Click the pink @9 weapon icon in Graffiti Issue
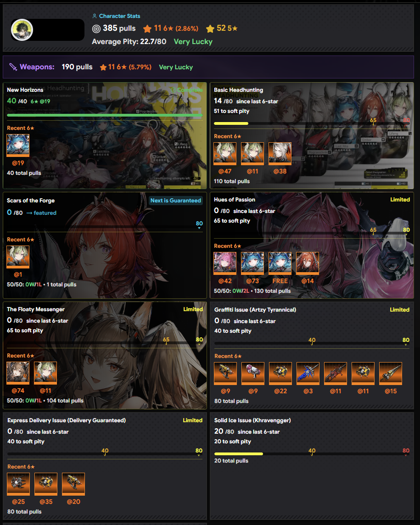Image resolution: width=420 pixels, height=525 pixels. [x=253, y=373]
